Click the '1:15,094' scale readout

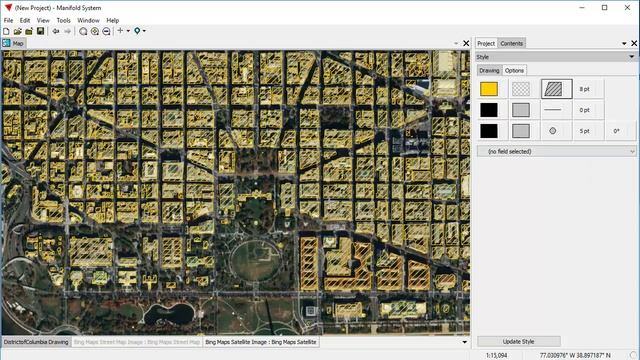(x=496, y=356)
